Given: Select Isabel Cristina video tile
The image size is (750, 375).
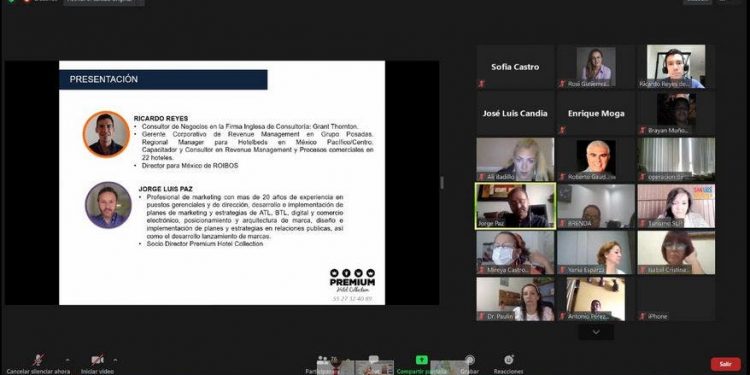Looking at the screenshot, I should click(x=676, y=253).
